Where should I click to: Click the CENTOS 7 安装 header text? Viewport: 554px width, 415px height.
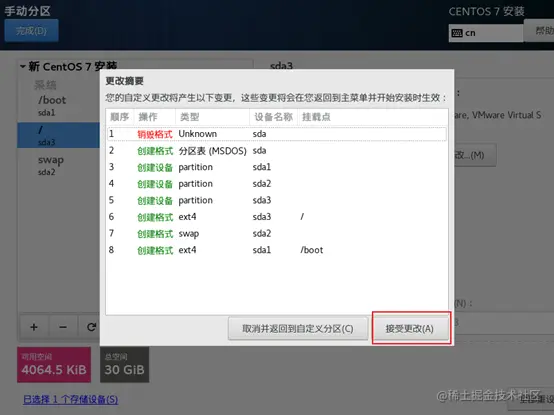pyautogui.click(x=487, y=12)
